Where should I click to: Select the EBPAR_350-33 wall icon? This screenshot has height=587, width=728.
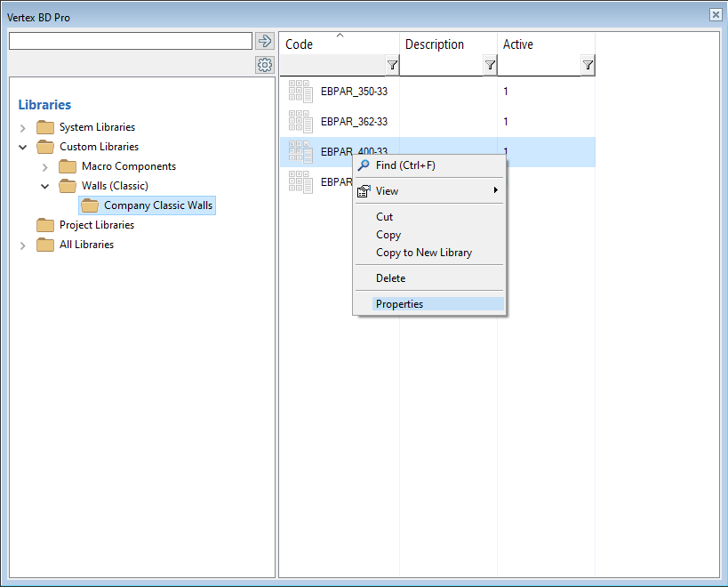[300, 92]
